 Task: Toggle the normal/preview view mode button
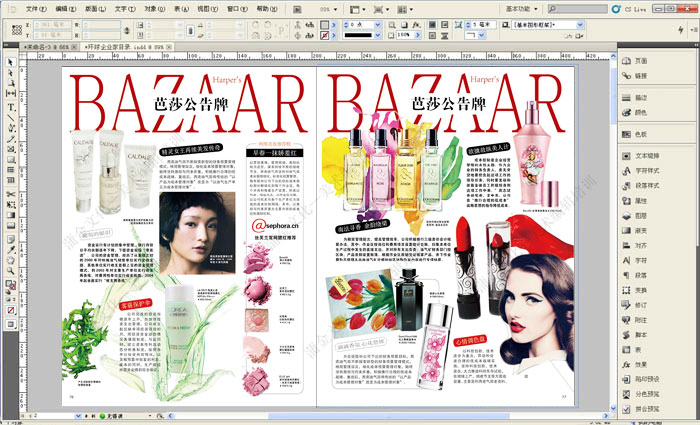tap(11, 325)
